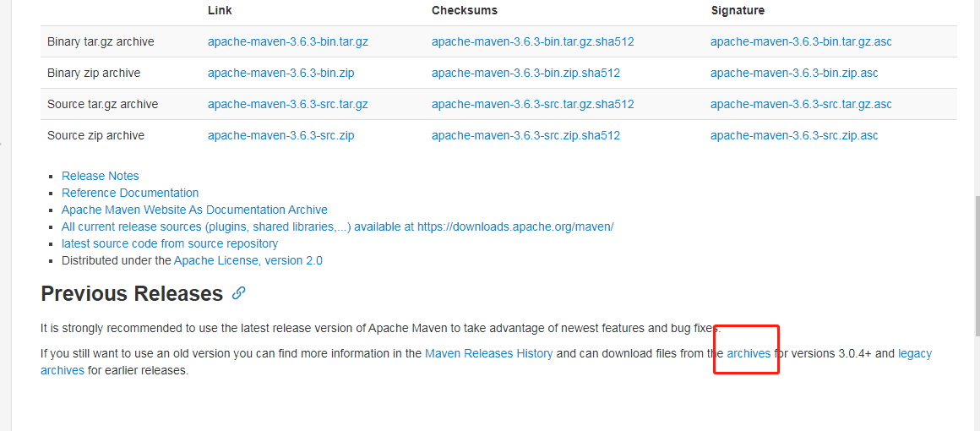Open the src.tar.gz.sha512 checksum

click(x=532, y=104)
